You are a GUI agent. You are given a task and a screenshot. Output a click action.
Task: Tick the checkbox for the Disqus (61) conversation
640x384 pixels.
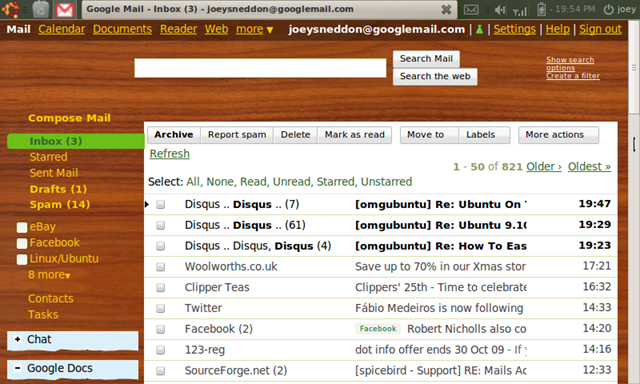[160, 225]
